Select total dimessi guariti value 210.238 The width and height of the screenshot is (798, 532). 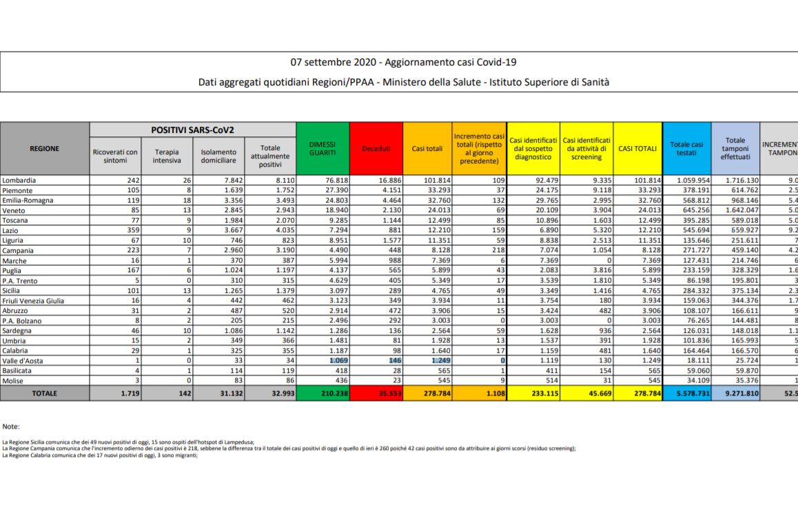(x=334, y=393)
